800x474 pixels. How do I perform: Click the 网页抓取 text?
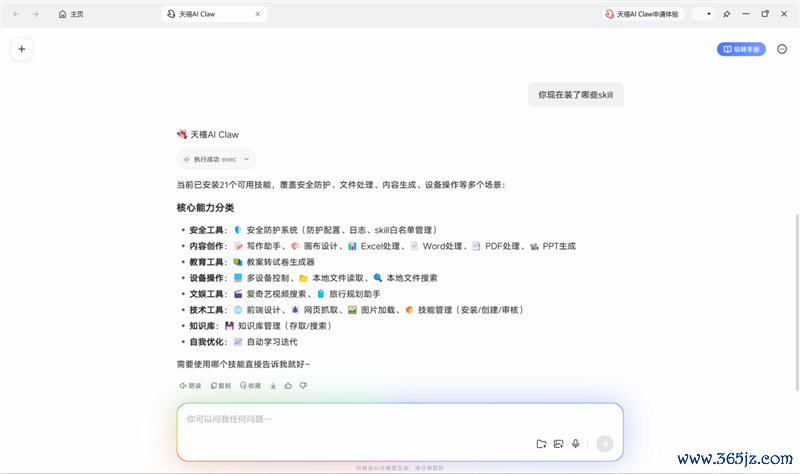point(321,310)
